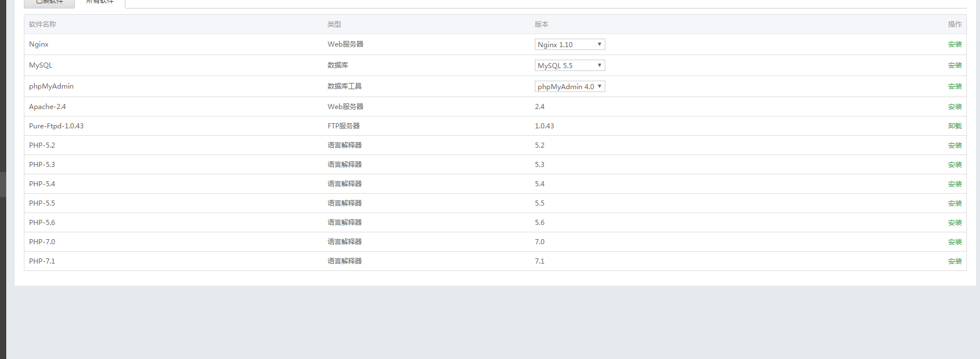This screenshot has width=980, height=359.
Task: Select the PHP-5.6 software name
Action: [x=42, y=223]
